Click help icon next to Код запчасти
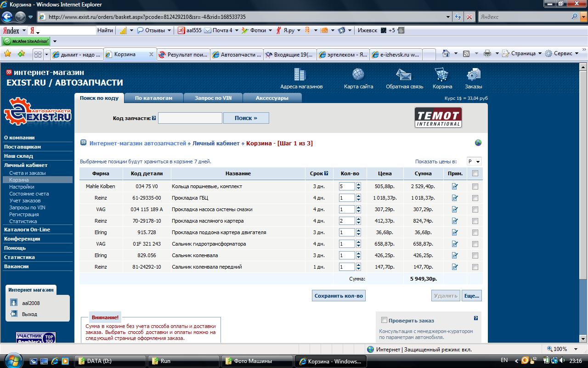The image size is (588, 368). pos(154,118)
